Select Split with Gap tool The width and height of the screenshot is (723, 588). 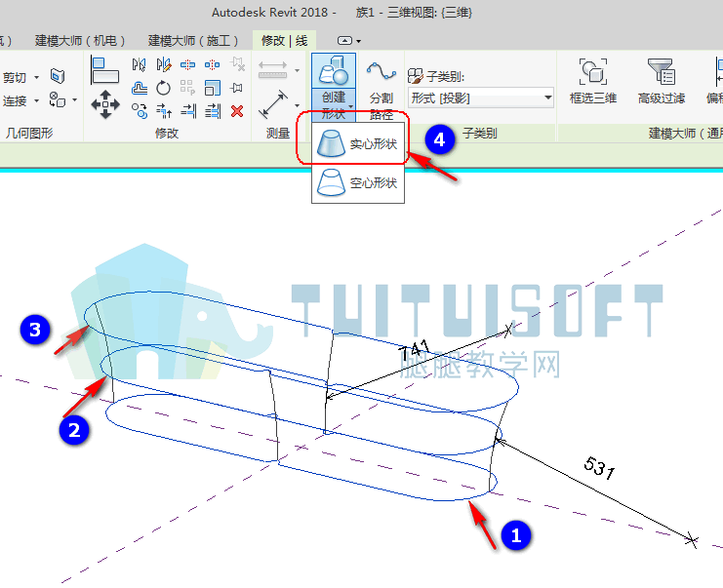tap(212, 64)
